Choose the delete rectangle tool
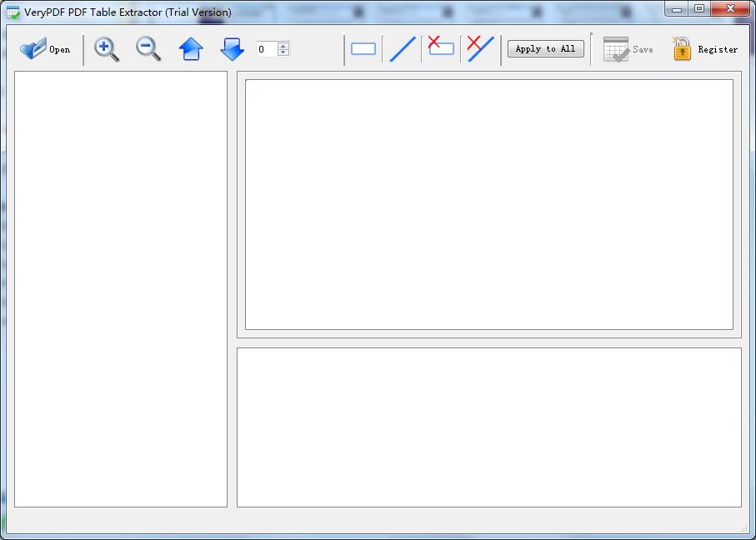The width and height of the screenshot is (756, 540). (x=441, y=47)
